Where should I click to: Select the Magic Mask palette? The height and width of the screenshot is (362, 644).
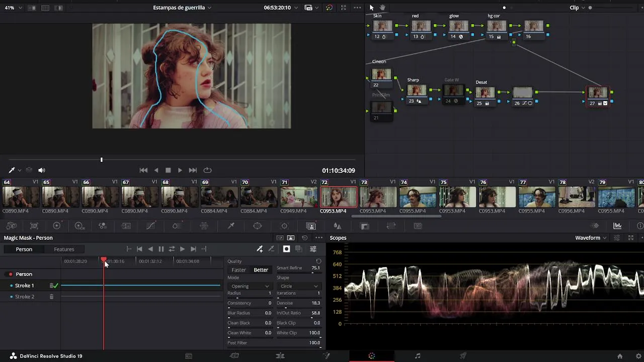pos(311,226)
